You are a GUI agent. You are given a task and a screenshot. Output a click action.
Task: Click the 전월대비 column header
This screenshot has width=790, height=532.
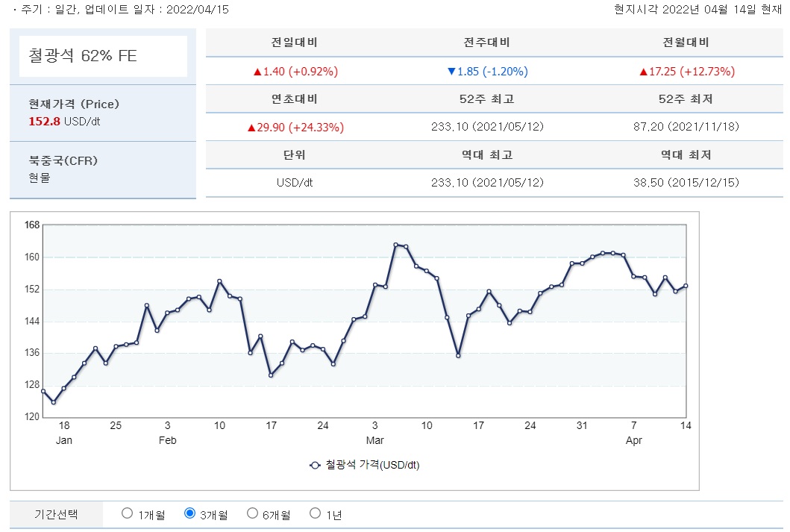click(686, 43)
